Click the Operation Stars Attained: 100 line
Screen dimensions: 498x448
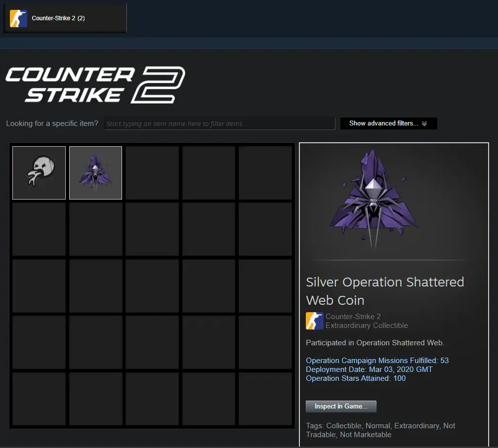pos(356,378)
